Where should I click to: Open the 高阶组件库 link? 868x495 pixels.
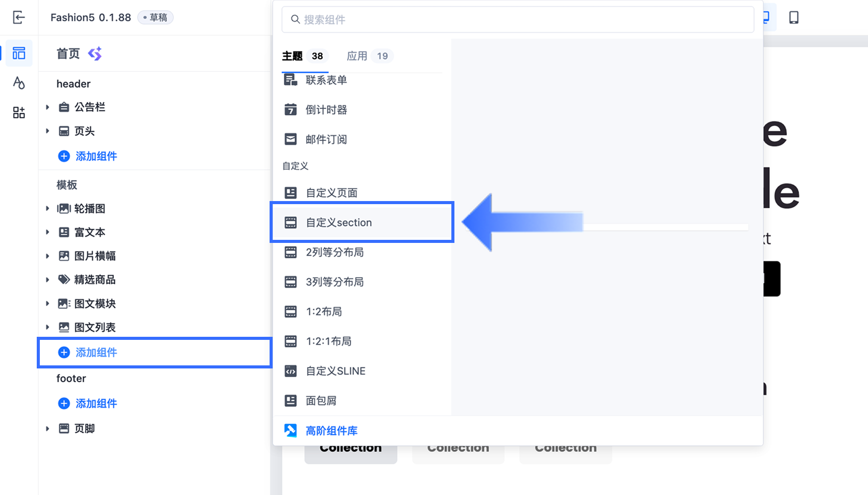click(x=331, y=431)
